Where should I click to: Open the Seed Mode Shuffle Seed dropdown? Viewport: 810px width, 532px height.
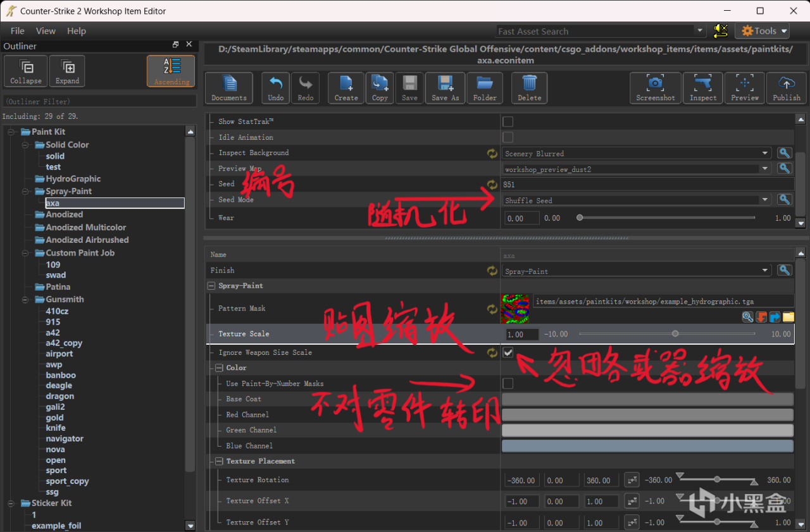[x=637, y=200]
